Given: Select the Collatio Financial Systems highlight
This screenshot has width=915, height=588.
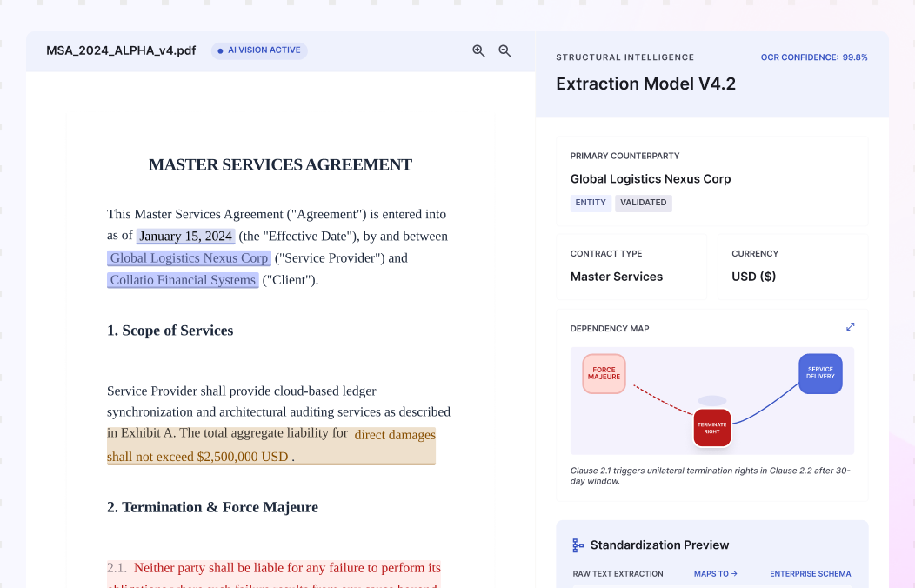Looking at the screenshot, I should pyautogui.click(x=183, y=280).
